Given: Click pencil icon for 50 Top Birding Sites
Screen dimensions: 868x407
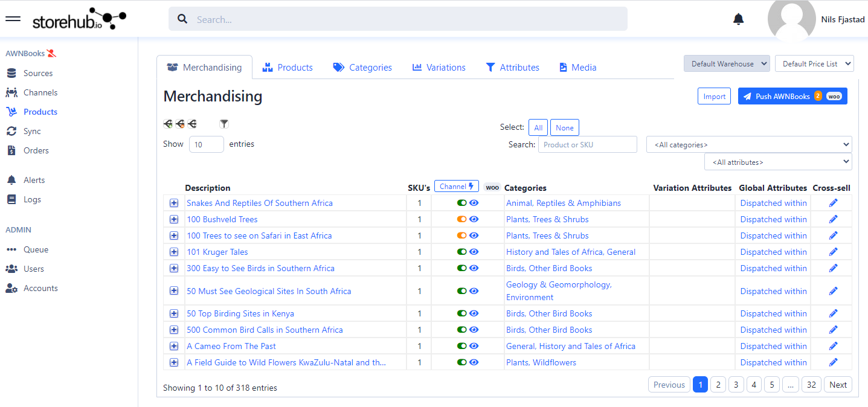Looking at the screenshot, I should (833, 313).
